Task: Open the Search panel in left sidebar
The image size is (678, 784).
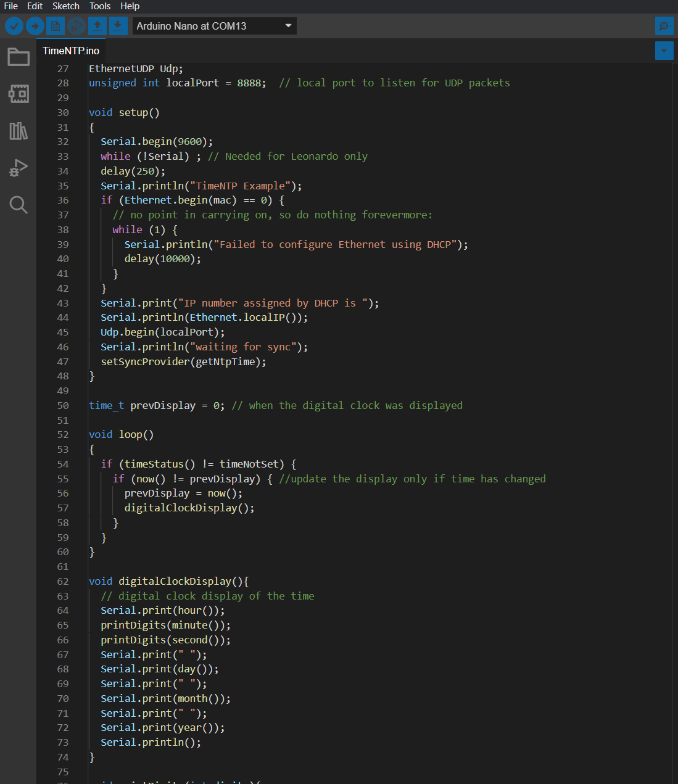Action: point(19,205)
